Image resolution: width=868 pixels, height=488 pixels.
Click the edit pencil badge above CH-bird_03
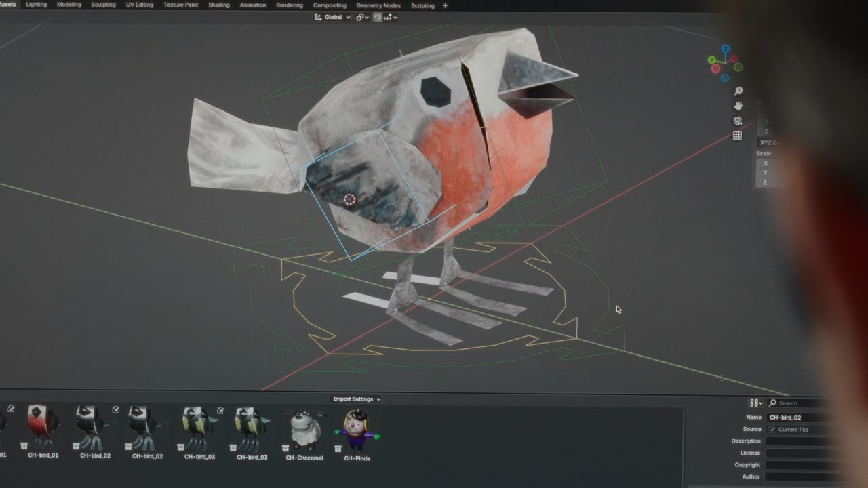click(x=220, y=410)
